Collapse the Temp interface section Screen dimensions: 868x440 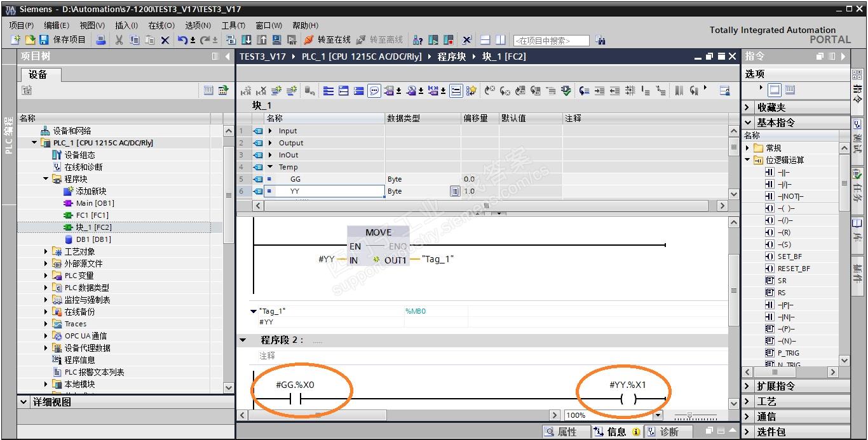click(x=271, y=167)
